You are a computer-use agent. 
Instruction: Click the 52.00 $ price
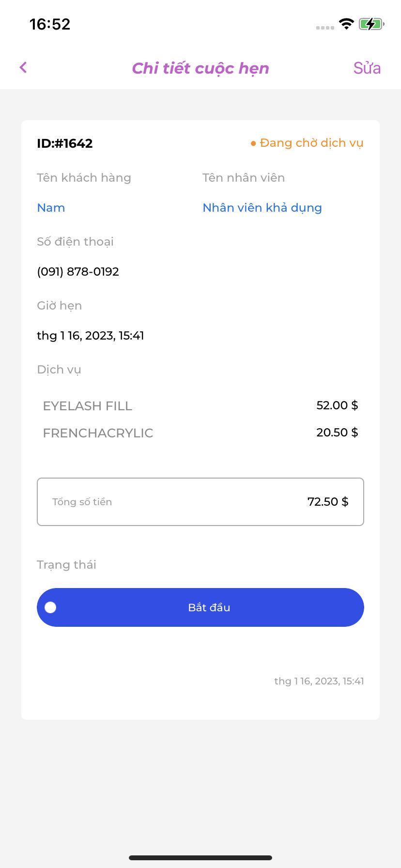click(337, 405)
